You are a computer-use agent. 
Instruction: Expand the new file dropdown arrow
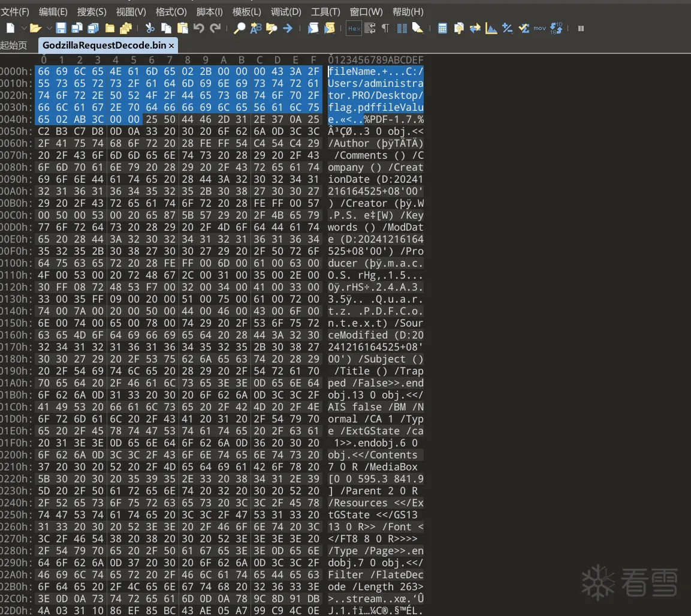click(24, 28)
